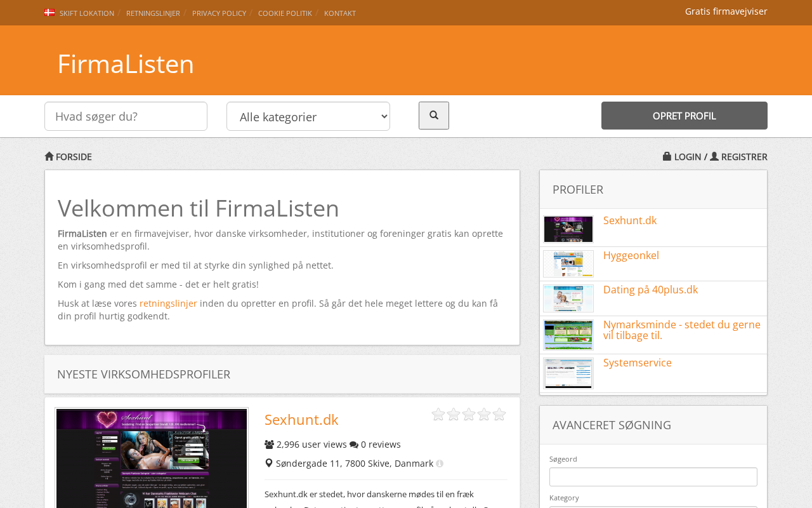Click the Velkommen til FirmaListen heading
Viewport: 812px width, 508px height.
(199, 208)
